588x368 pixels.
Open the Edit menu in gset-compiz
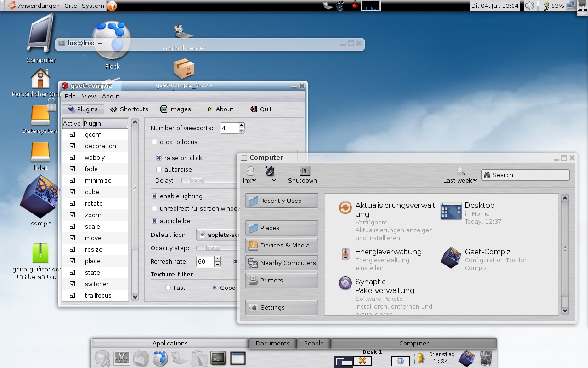click(70, 96)
